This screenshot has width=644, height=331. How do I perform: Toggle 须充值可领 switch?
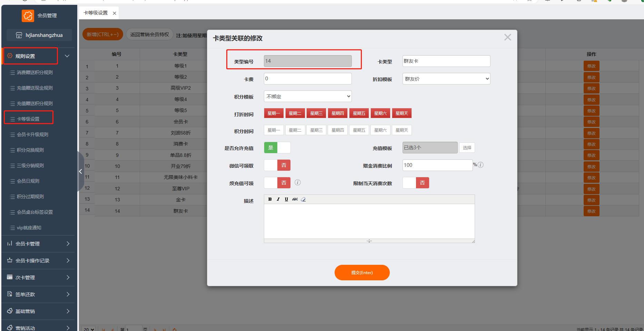[277, 183]
